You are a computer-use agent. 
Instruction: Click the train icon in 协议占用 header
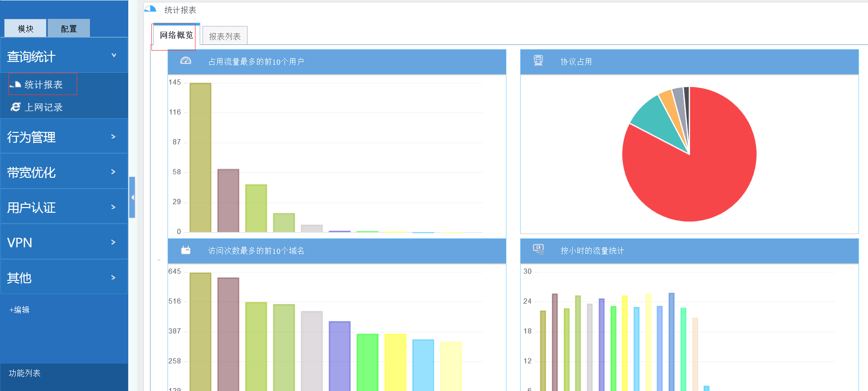(x=538, y=61)
